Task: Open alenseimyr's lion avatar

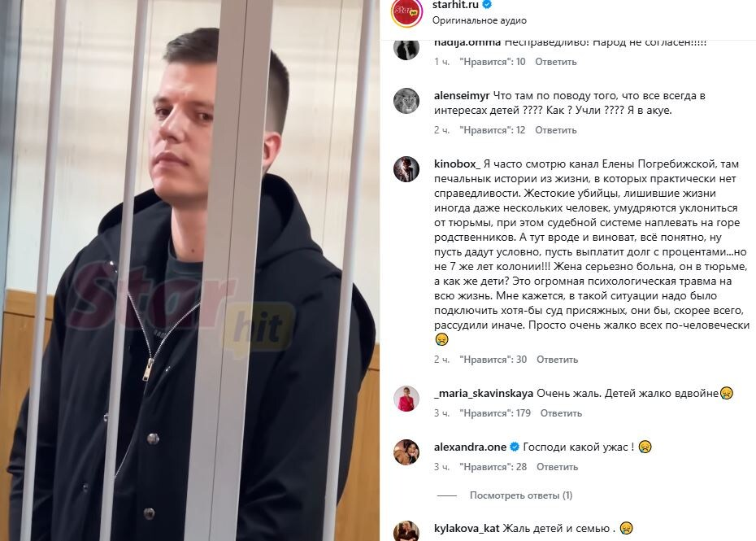Action: point(406,101)
